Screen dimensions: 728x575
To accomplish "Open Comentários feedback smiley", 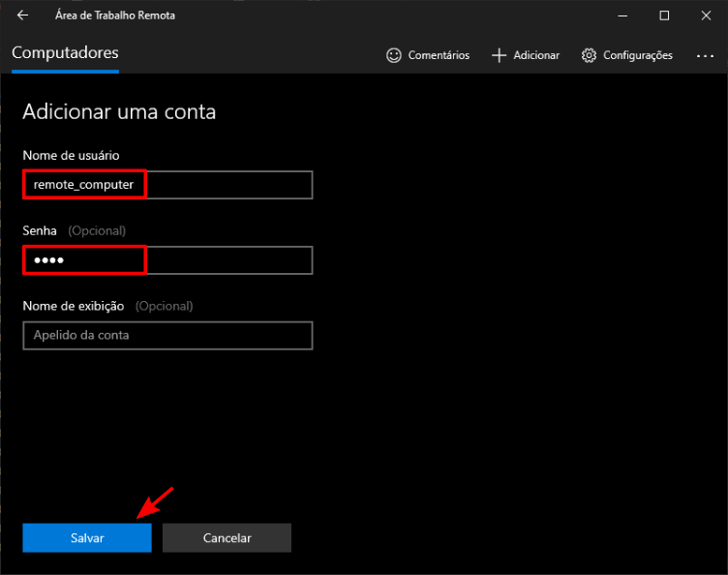I will 428,55.
